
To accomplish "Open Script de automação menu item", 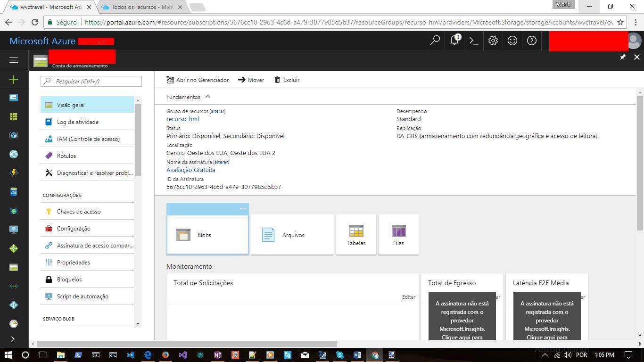I will (87, 296).
